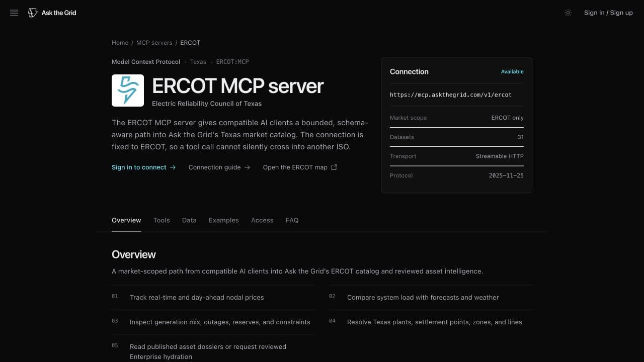Click arrow beside Sign in to connect
The height and width of the screenshot is (362, 644).
[173, 167]
